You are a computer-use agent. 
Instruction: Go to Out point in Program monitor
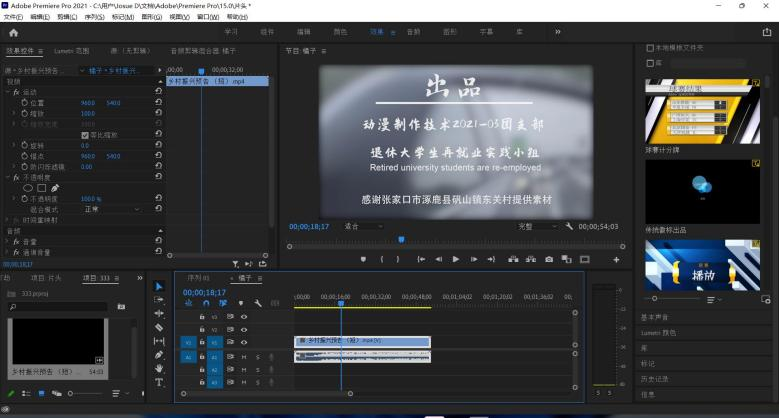point(491,259)
